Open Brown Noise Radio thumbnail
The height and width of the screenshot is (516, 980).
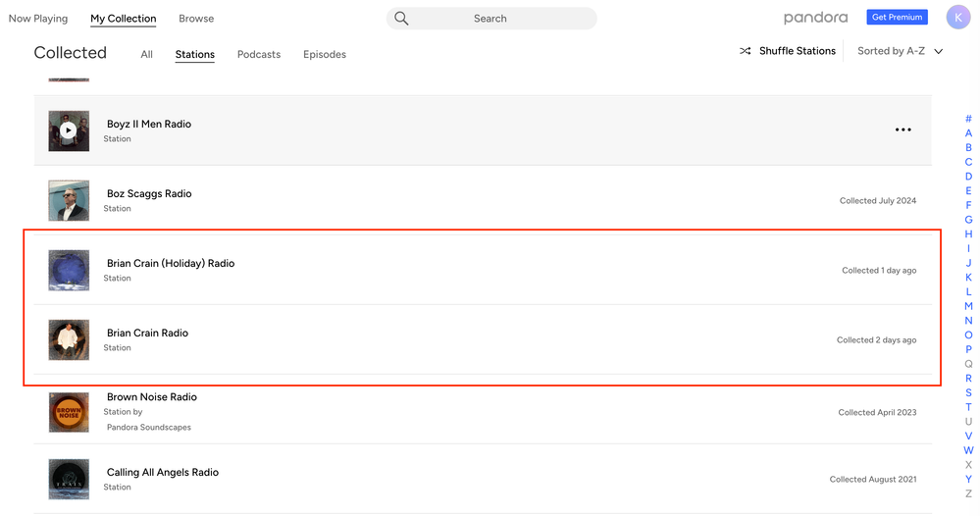(x=69, y=412)
